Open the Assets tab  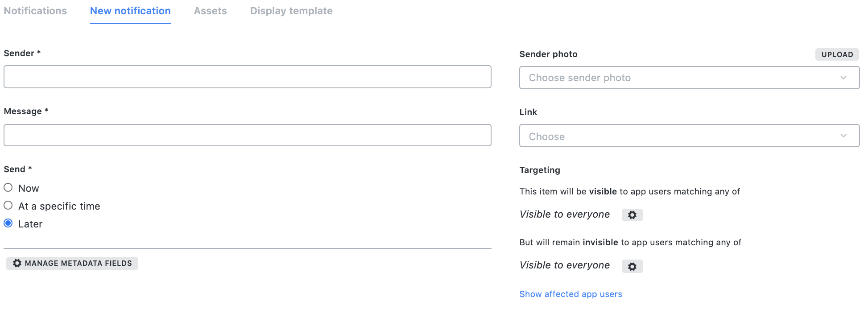210,11
